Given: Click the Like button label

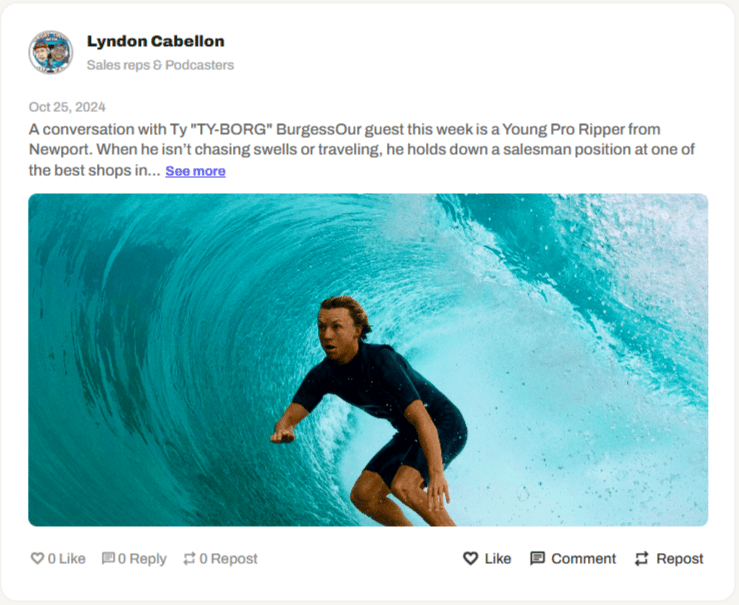Looking at the screenshot, I should (498, 558).
